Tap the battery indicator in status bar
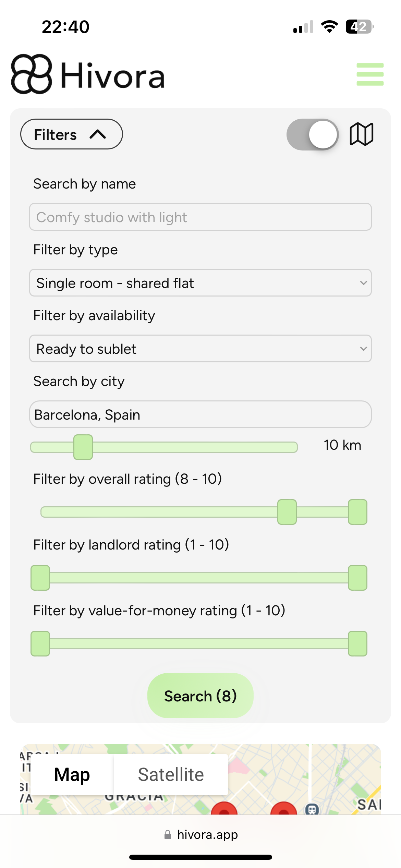 pyautogui.click(x=359, y=27)
